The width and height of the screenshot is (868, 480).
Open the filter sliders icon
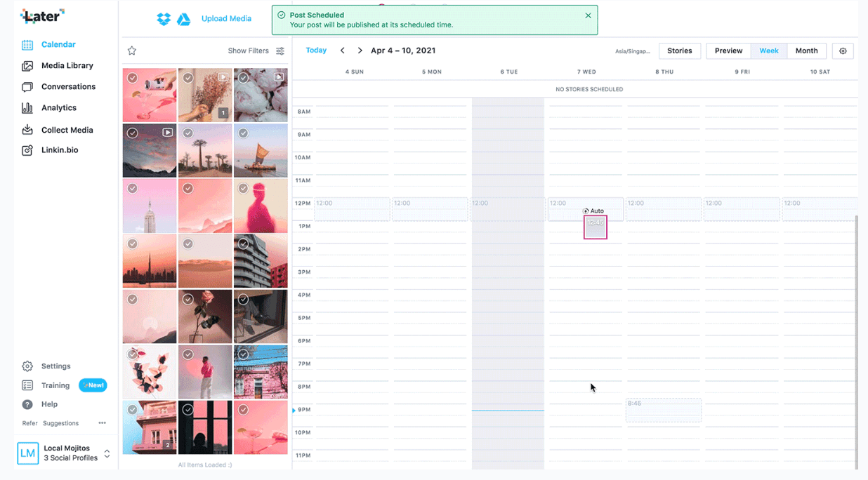click(280, 51)
